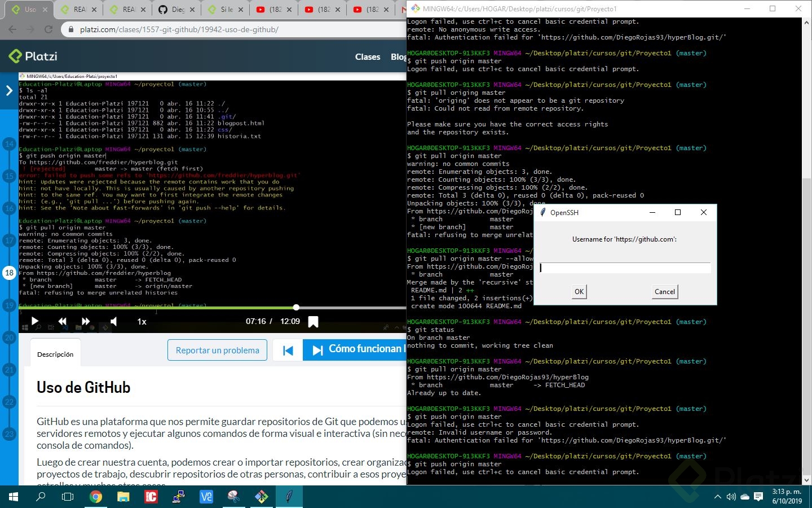Screen dimensions: 812x508
Task: Open the red IC app on the taskbar
Action: click(151, 497)
